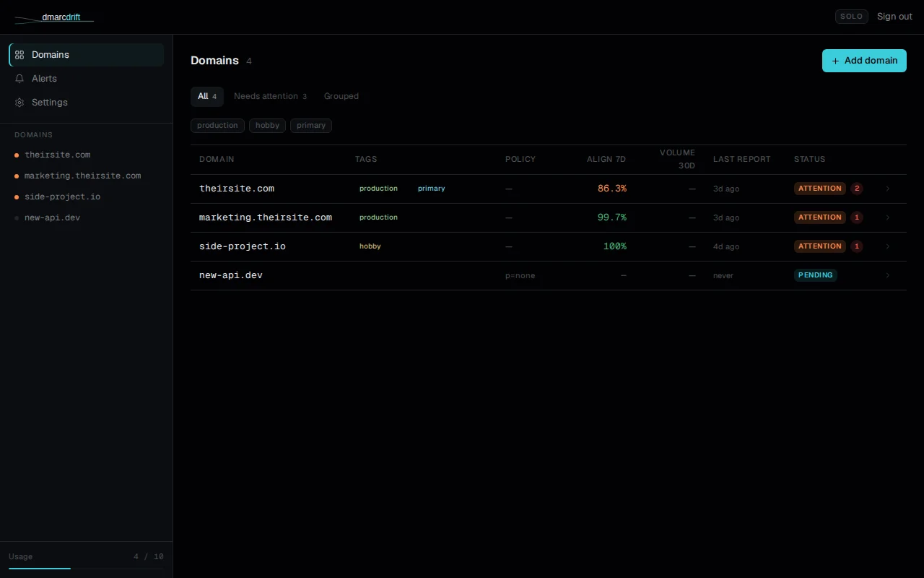Add a new domain
Image resolution: width=924 pixels, height=578 pixels.
point(864,61)
